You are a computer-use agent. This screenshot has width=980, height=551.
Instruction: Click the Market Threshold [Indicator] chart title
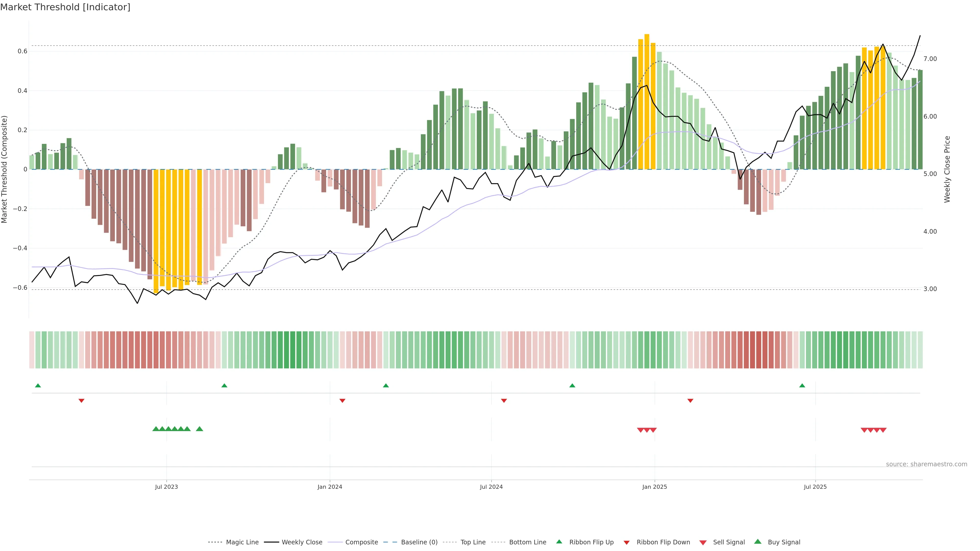(x=65, y=7)
